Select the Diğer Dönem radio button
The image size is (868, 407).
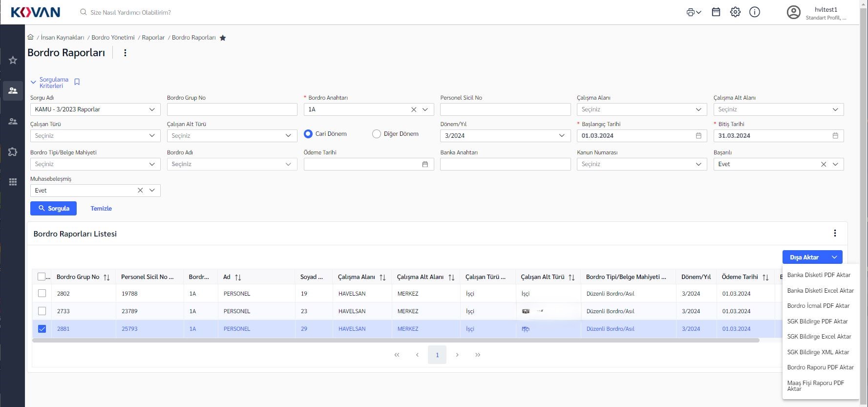pos(377,134)
